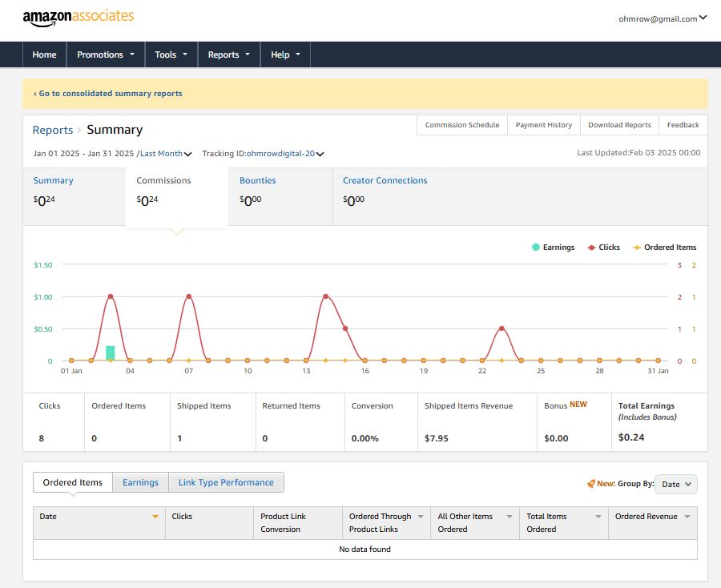Click the New rocket icon beside Group By

click(591, 484)
